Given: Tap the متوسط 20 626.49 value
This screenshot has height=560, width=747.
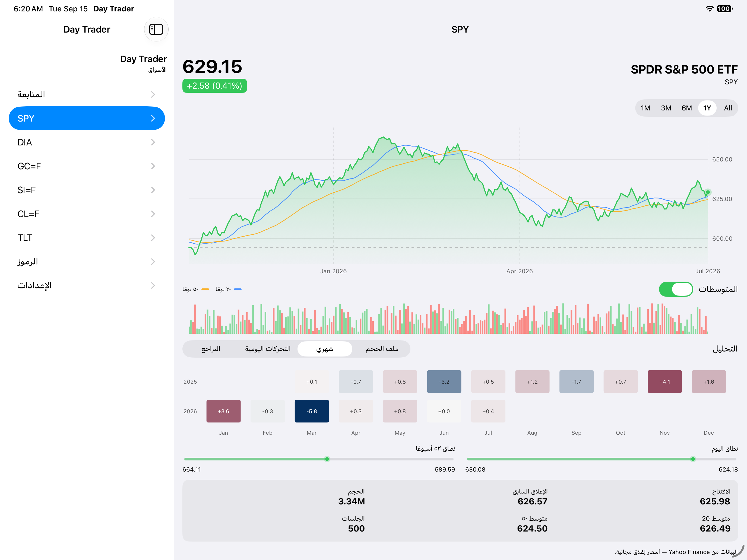Looking at the screenshot, I should 715,528.
